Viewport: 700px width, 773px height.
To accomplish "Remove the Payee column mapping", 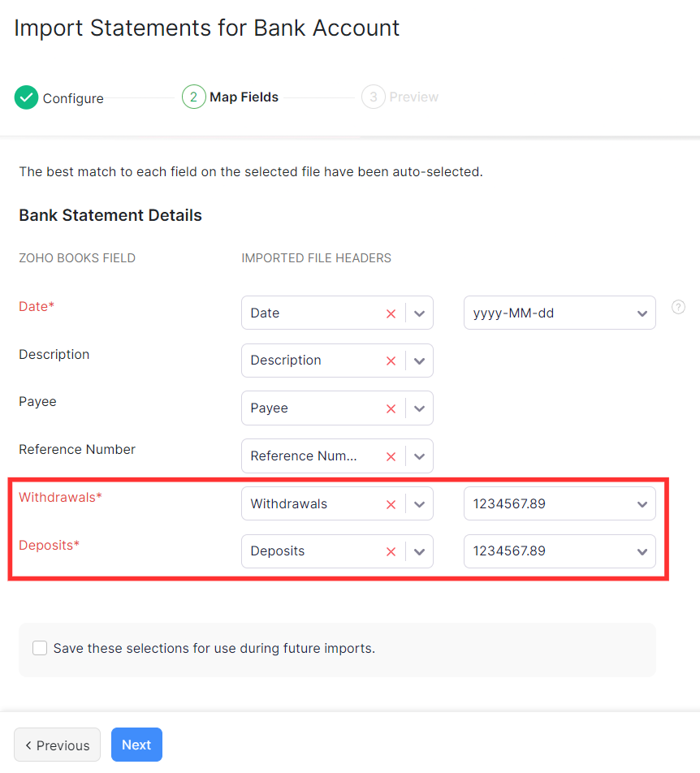I will 391,408.
